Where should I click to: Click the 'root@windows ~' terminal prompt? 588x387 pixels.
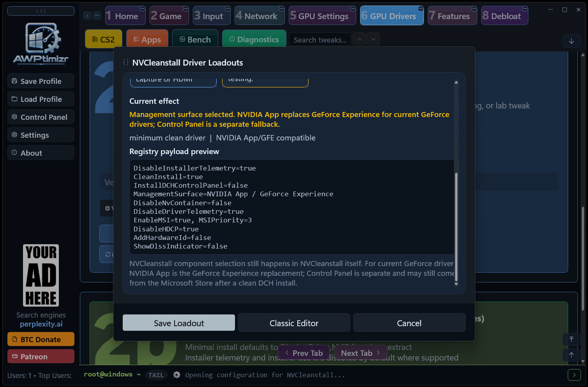(x=112, y=374)
